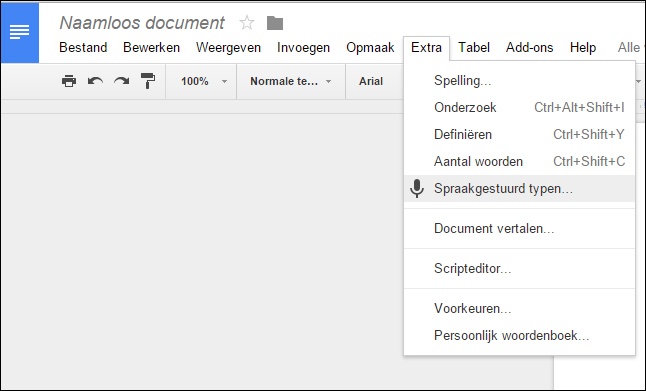Open the Bestand menu

point(83,47)
